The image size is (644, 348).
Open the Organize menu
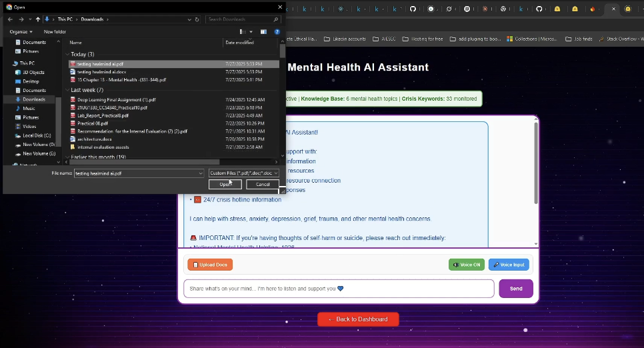click(x=21, y=31)
